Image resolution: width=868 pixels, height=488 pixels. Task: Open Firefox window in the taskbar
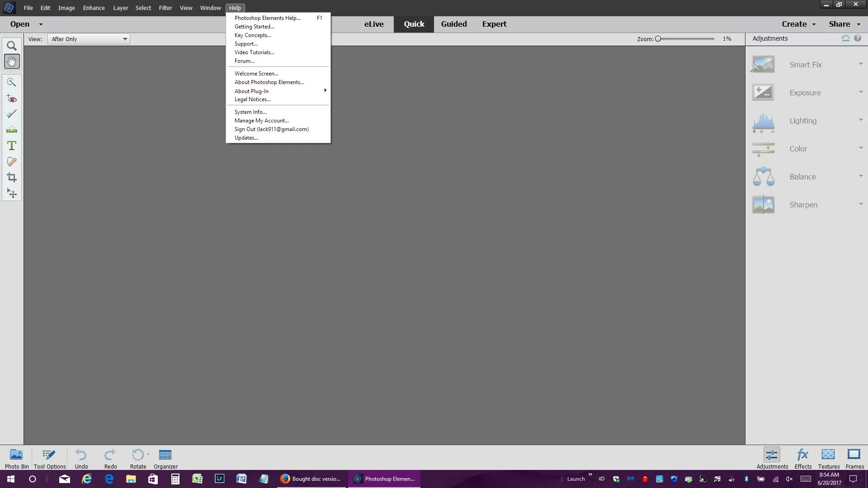tap(311, 479)
